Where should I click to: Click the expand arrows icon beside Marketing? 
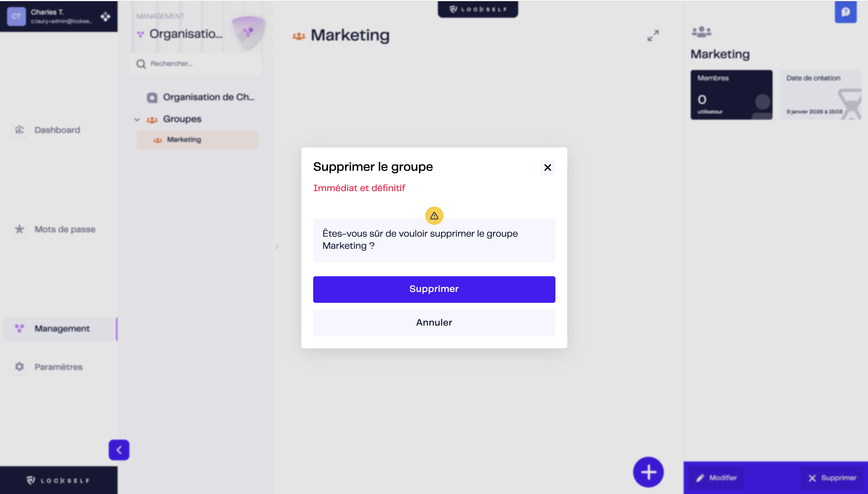(x=653, y=35)
